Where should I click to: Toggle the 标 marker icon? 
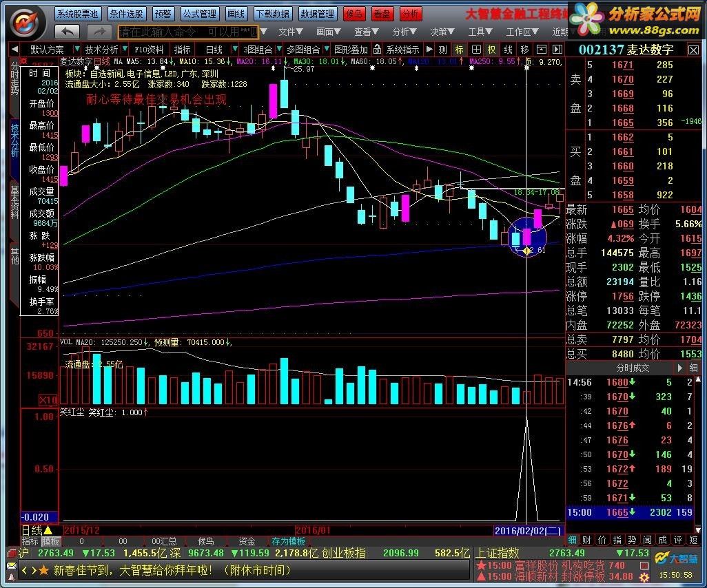(x=459, y=50)
